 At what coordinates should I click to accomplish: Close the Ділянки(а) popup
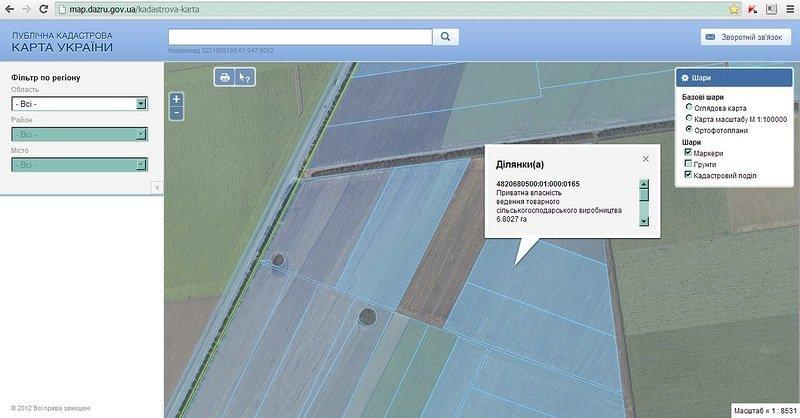point(645,158)
